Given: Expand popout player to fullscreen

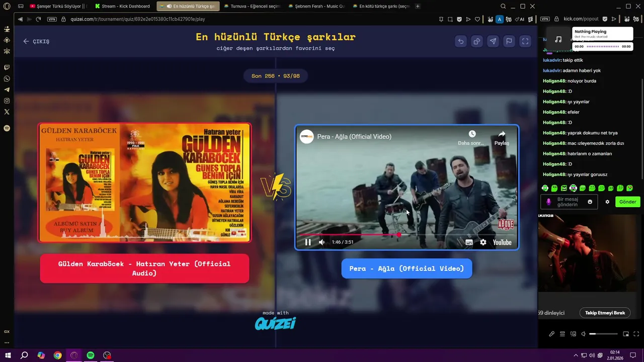Looking at the screenshot, I should tap(636, 334).
